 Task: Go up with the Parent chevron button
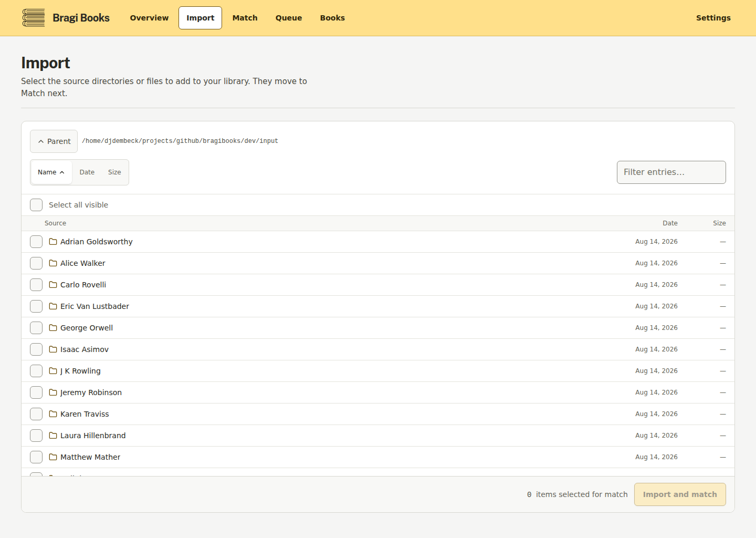[54, 141]
